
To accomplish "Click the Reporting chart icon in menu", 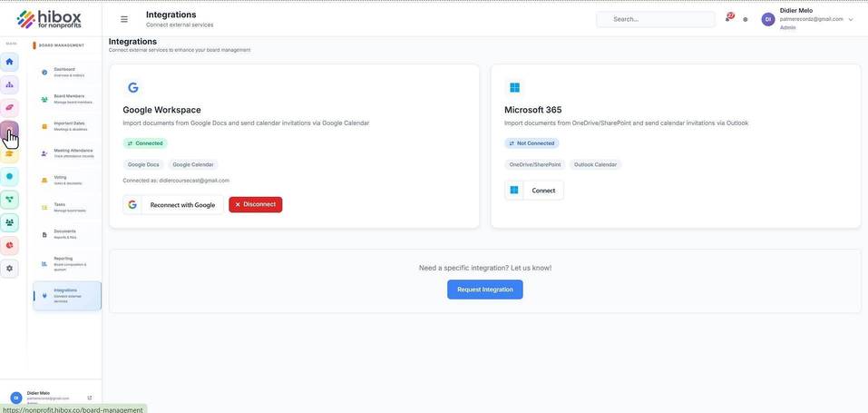I will [x=44, y=264].
